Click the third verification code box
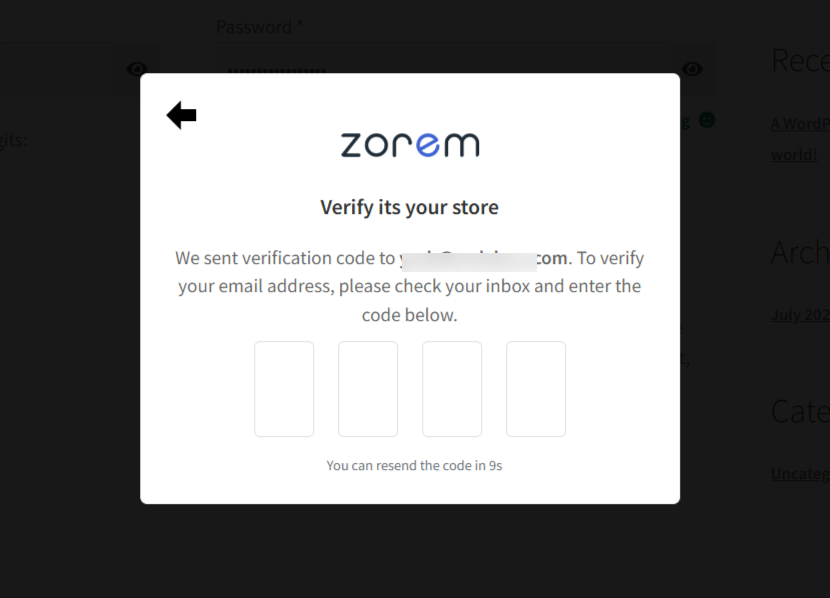 (452, 389)
